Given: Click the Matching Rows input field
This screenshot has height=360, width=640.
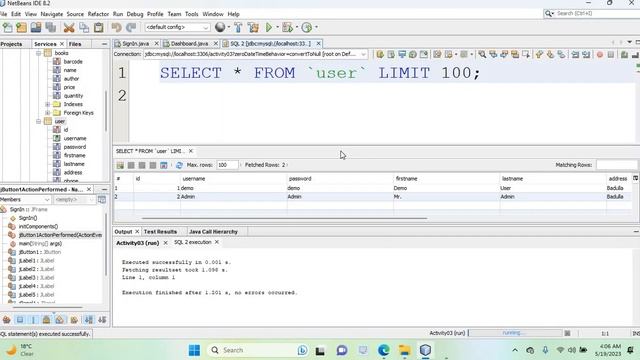Looking at the screenshot, I should pos(616,165).
